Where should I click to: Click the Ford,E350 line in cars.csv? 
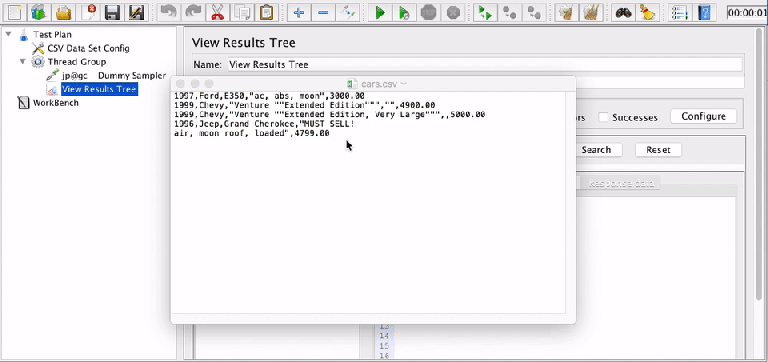[x=269, y=96]
